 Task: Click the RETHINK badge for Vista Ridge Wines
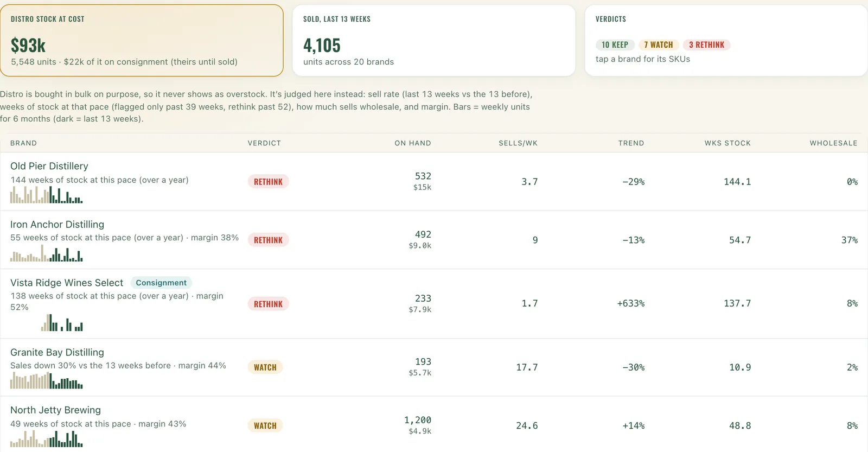point(268,304)
